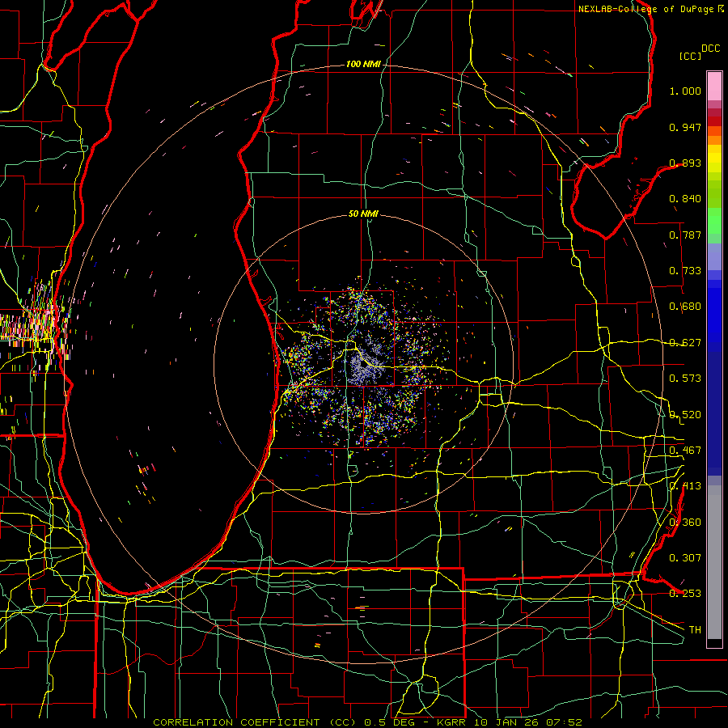Click the 0.840 color scale value
Image resolution: width=728 pixels, height=728 pixels.
tap(685, 199)
